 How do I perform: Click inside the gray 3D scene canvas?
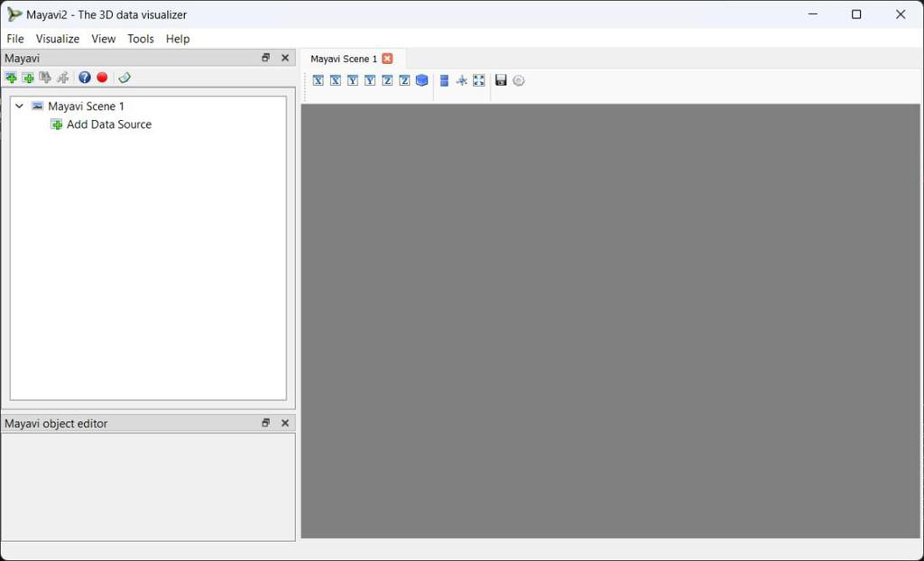pos(611,321)
